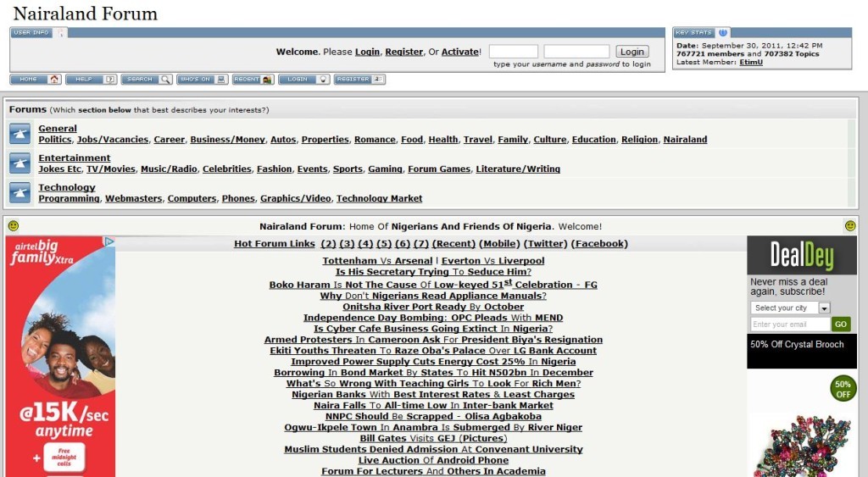Open the Technology Market board
868x477 pixels.
coord(379,198)
